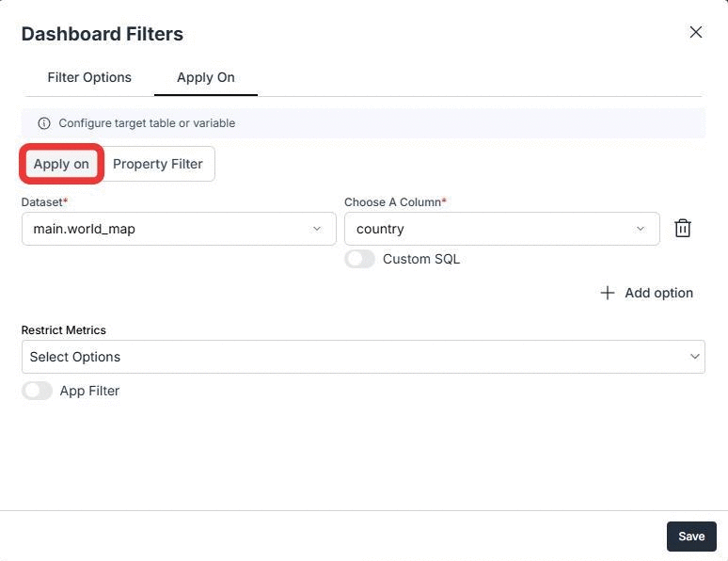This screenshot has width=728, height=561.
Task: Click the trash icon to delete option
Action: click(x=683, y=228)
